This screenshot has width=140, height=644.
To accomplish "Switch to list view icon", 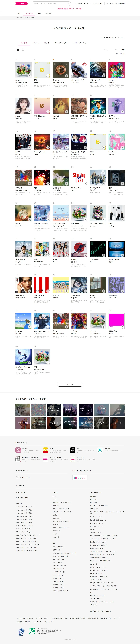I will click(x=23, y=50).
